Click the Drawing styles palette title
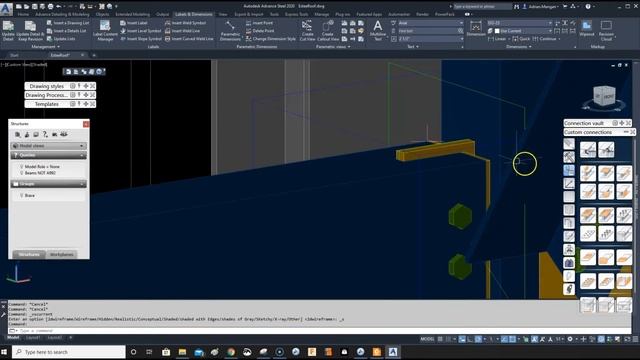640x360 pixels. (x=47, y=86)
